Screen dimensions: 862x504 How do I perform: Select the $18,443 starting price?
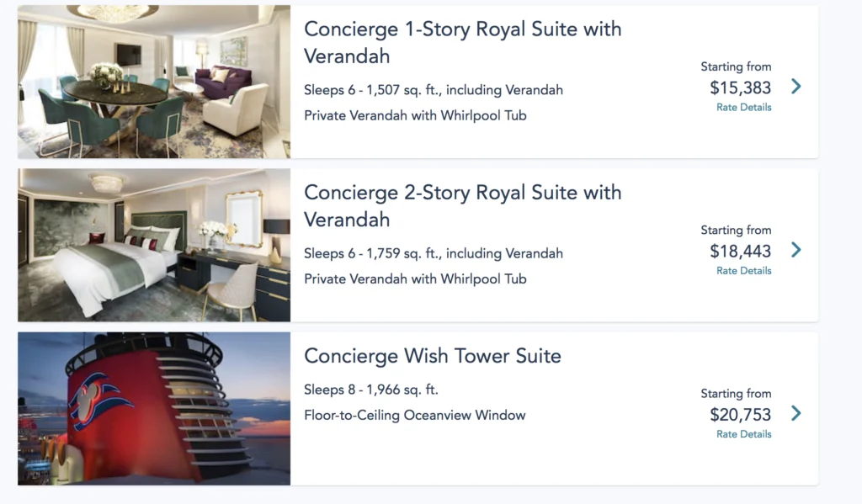click(x=740, y=251)
